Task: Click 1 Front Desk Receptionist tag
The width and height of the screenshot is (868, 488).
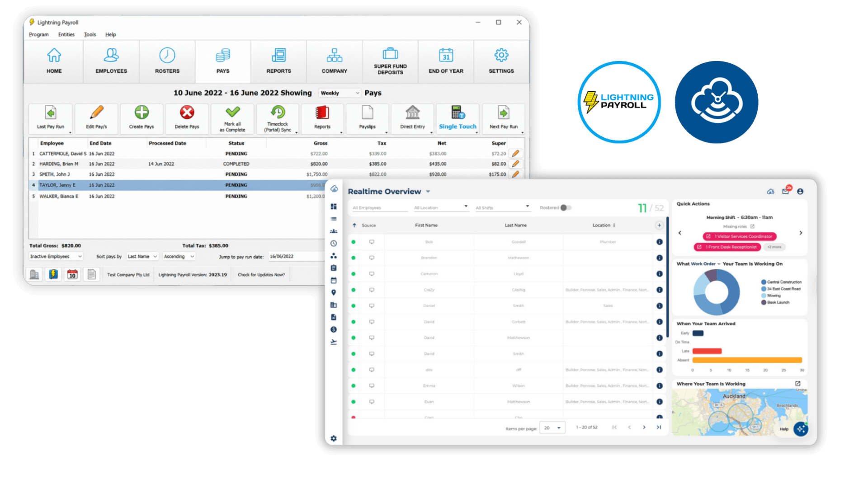Action: [727, 247]
